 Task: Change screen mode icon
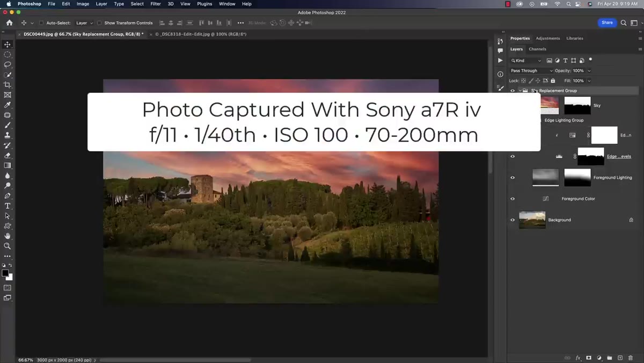pos(8,298)
